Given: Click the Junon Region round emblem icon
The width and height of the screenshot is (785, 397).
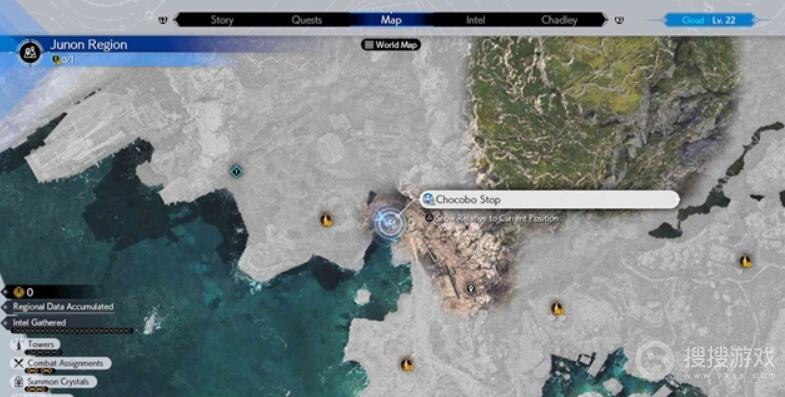Looking at the screenshot, I should pyautogui.click(x=30, y=52).
